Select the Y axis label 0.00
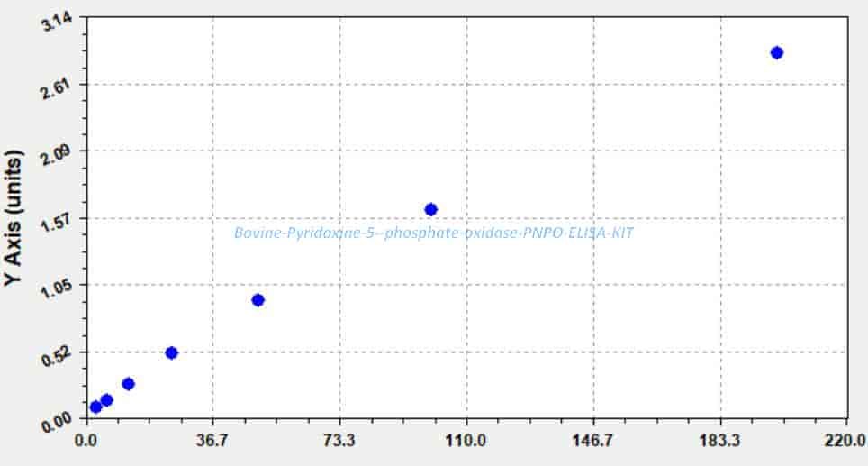This screenshot has height=466, width=868. click(x=57, y=424)
